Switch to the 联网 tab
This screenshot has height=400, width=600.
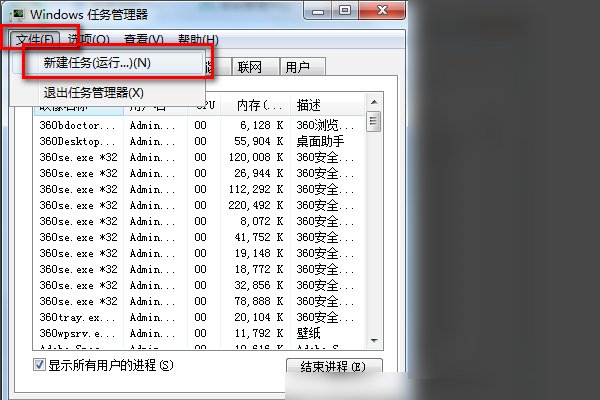click(x=255, y=67)
